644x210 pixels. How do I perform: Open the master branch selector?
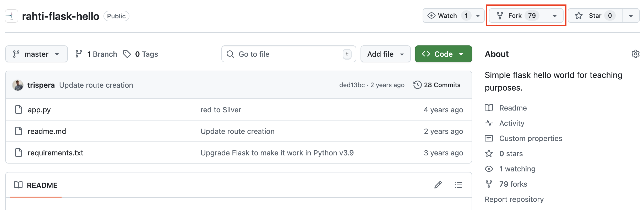point(36,54)
